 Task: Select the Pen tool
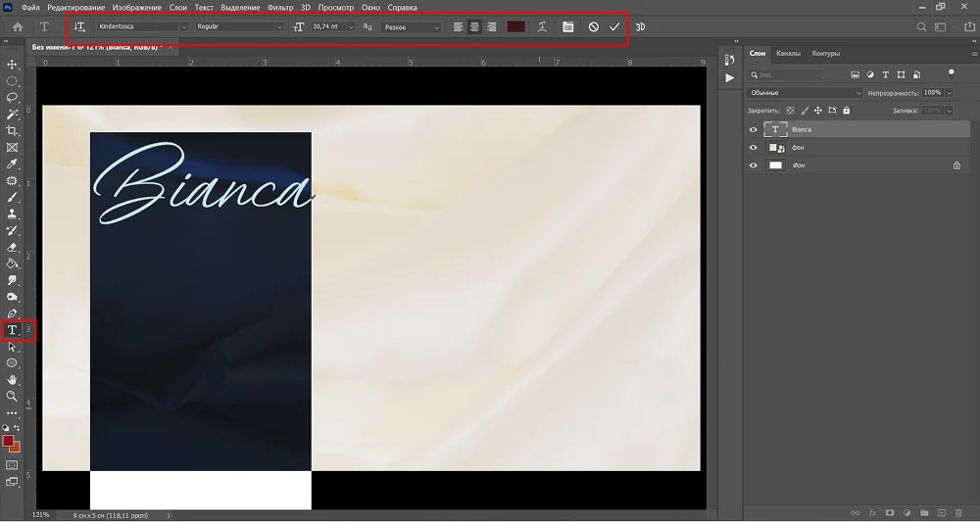[12, 313]
